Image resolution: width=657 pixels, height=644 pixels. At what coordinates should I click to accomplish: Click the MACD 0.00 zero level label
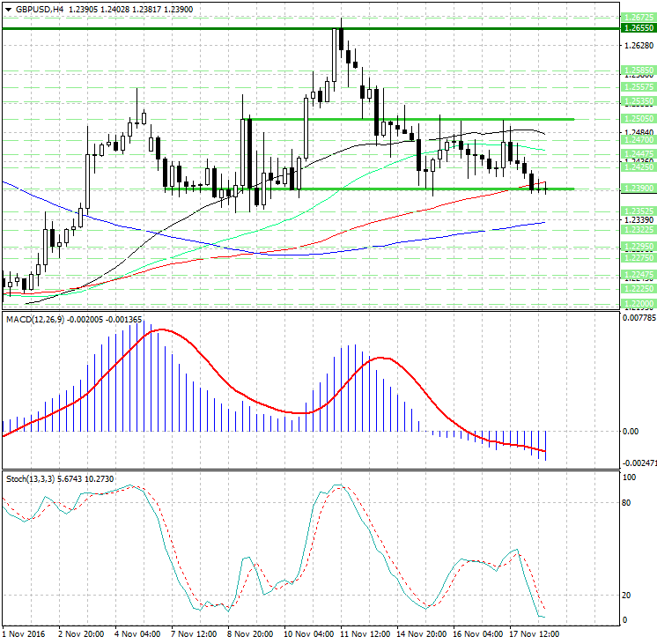click(x=631, y=431)
